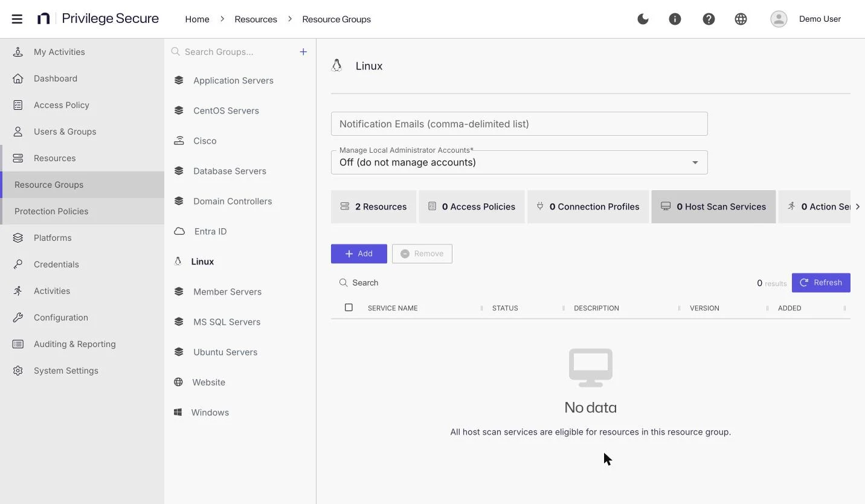Open Manage Local Administrator Accounts dropdown
865x504 pixels.
pyautogui.click(x=519, y=162)
